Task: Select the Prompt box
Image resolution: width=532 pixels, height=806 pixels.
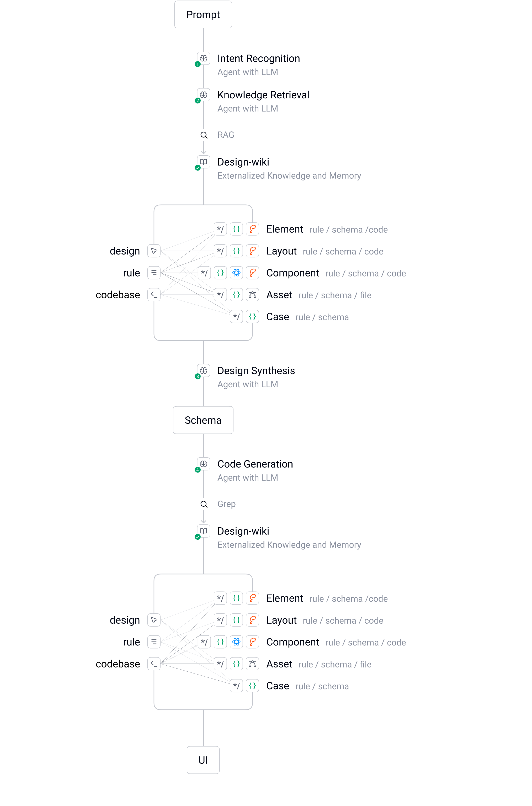Action: [203, 15]
